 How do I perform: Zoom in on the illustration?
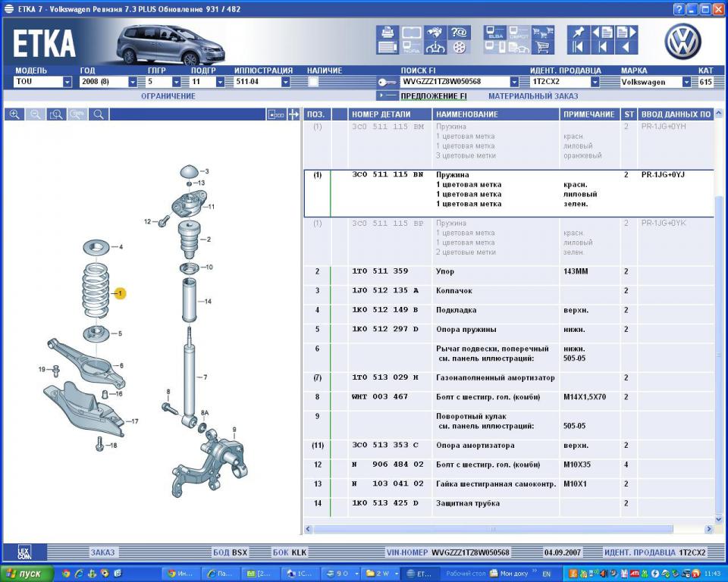point(14,114)
